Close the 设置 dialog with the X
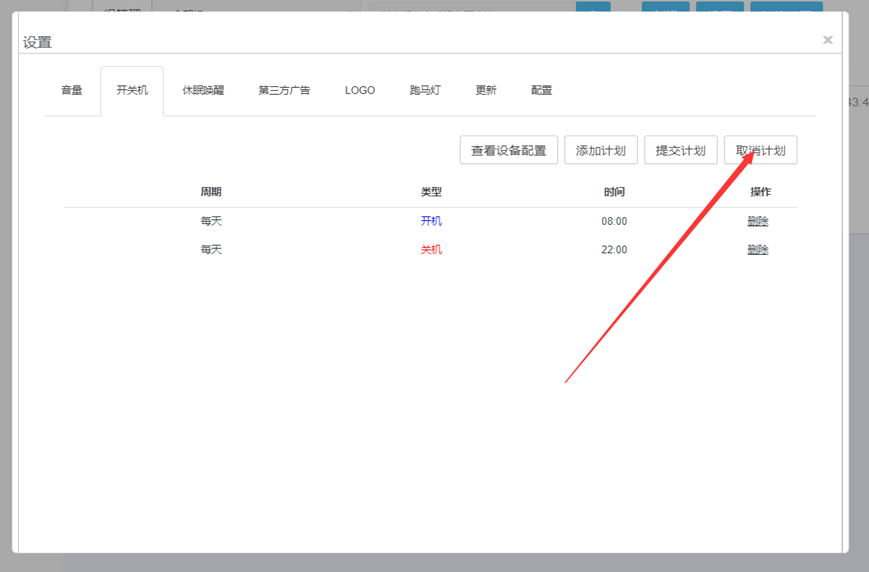Screen dimensions: 869x572 827,40
